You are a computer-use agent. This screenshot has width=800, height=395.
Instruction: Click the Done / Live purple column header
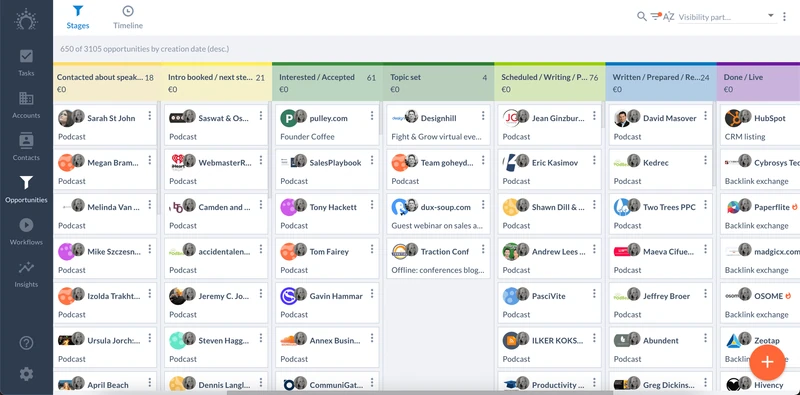tap(758, 82)
